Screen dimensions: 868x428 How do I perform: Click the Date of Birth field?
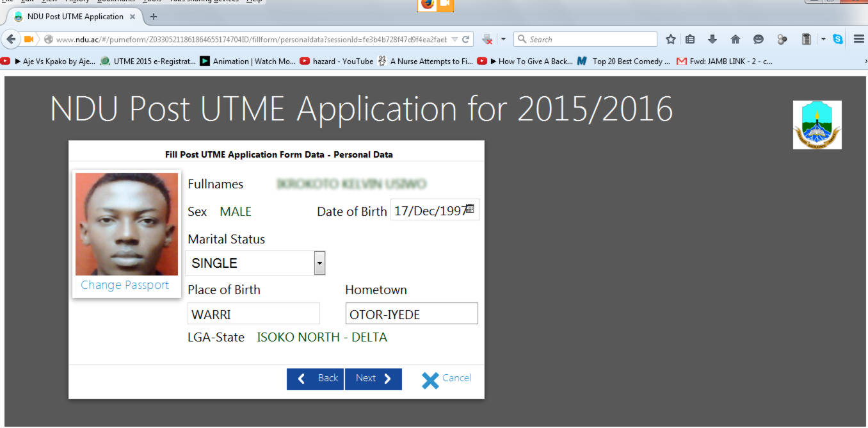click(435, 211)
